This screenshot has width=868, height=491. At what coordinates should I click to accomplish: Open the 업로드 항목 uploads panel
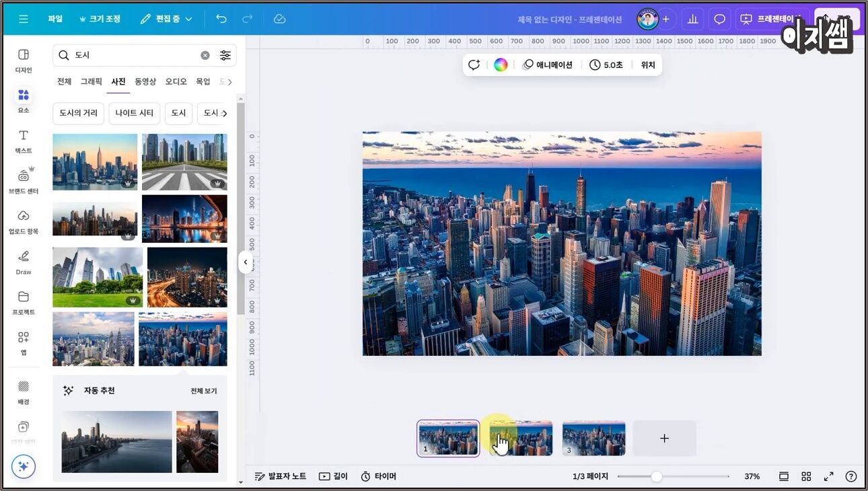(24, 222)
